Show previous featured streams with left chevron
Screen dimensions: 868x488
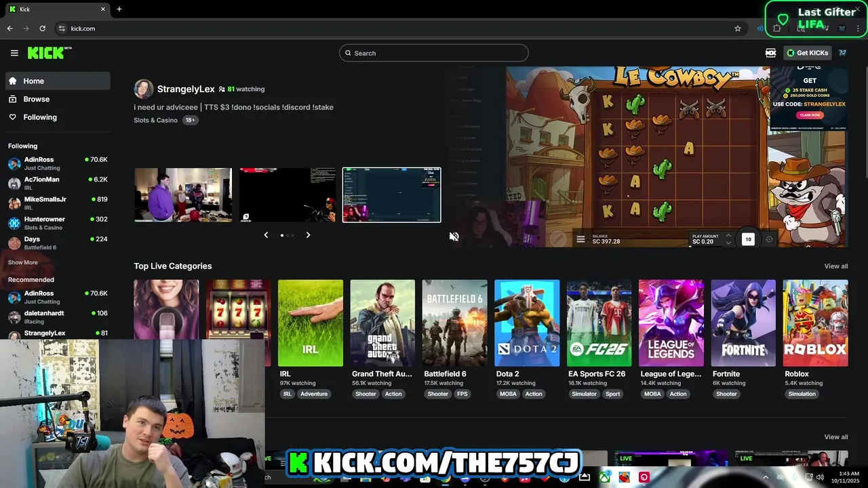tap(266, 235)
